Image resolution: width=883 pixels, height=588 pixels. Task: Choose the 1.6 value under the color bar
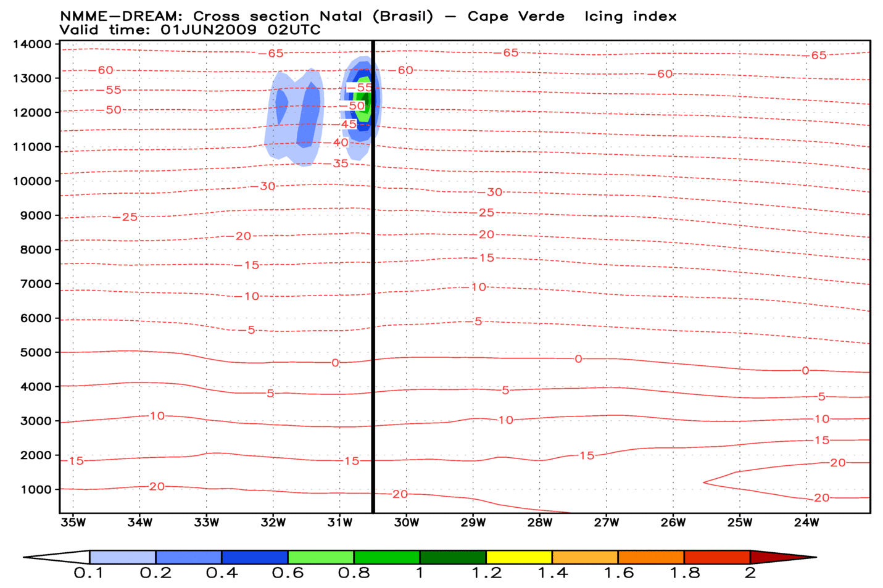point(618,573)
